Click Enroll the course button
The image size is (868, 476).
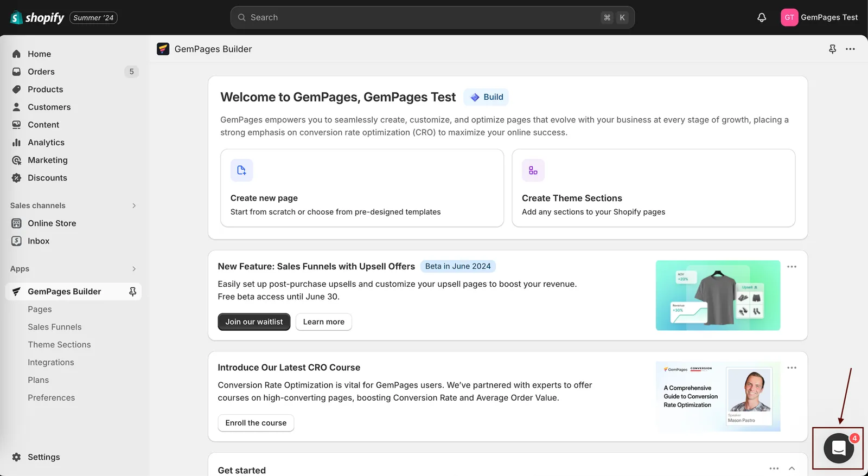256,423
